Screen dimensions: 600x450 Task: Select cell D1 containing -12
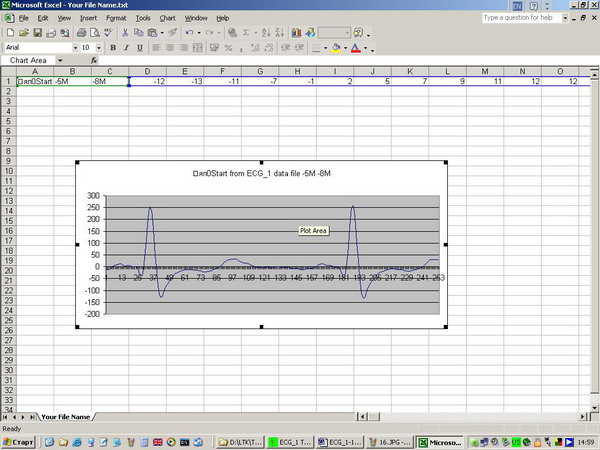[147, 81]
